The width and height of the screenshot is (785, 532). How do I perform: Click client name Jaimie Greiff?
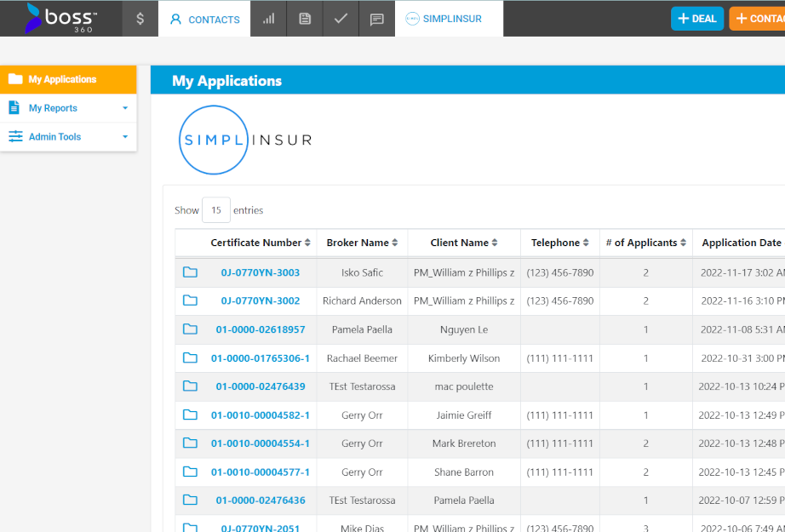pyautogui.click(x=464, y=415)
